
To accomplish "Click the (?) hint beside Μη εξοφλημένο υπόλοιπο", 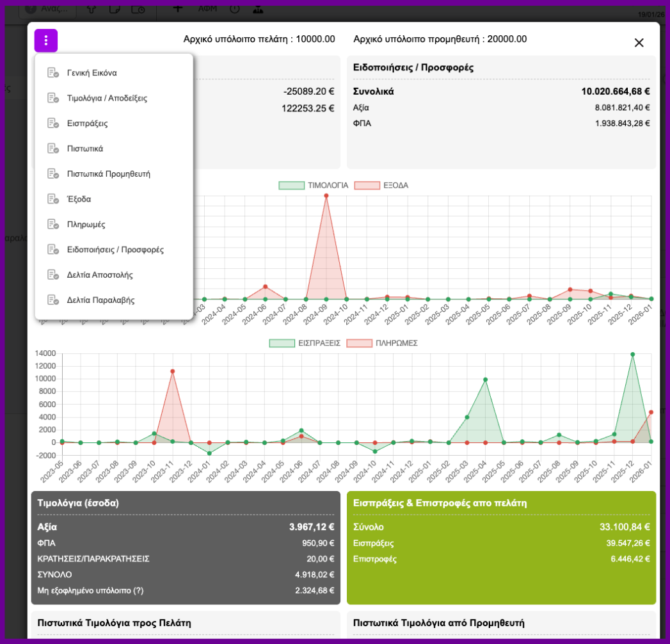I will [138, 591].
